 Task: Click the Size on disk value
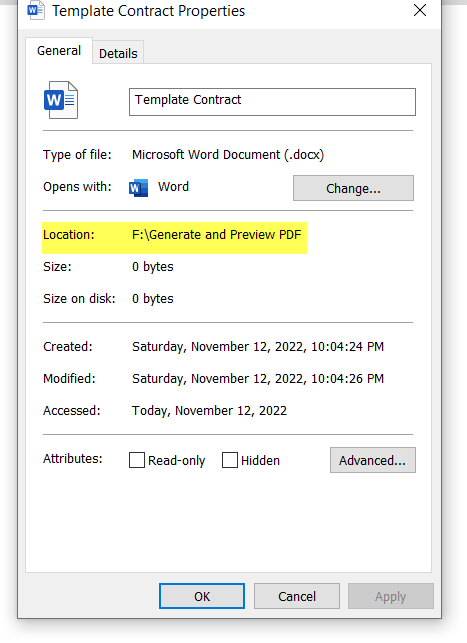(153, 299)
